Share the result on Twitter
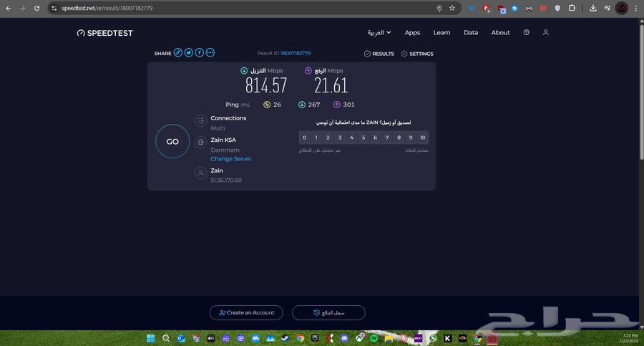Screen dimensions: 644x346 point(188,53)
